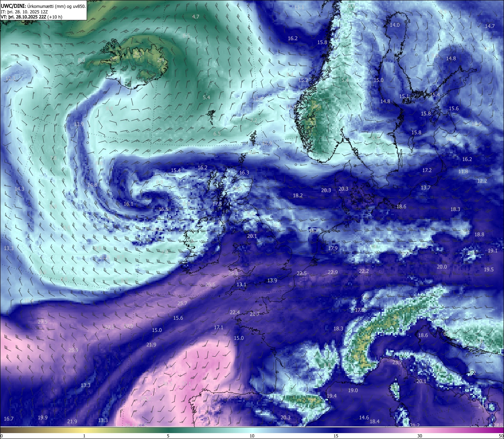The height and width of the screenshot is (439, 504).
Task: Click the map value 16.3 near Scotland
Action: [244, 172]
